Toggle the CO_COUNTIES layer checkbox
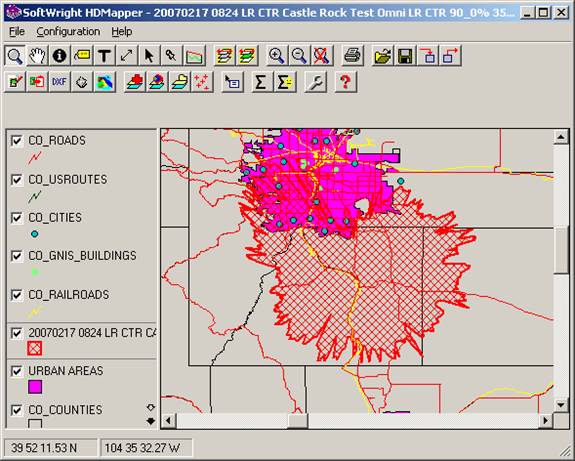 coord(17,410)
